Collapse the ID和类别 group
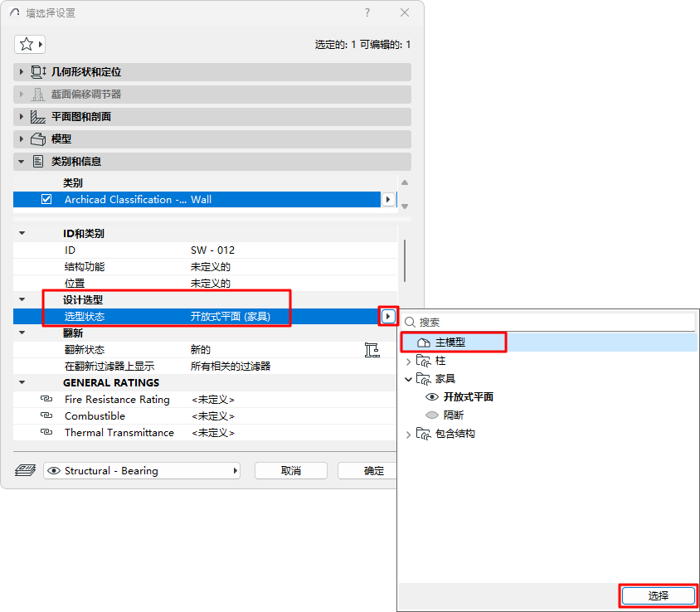700x612 pixels. pos(22,233)
